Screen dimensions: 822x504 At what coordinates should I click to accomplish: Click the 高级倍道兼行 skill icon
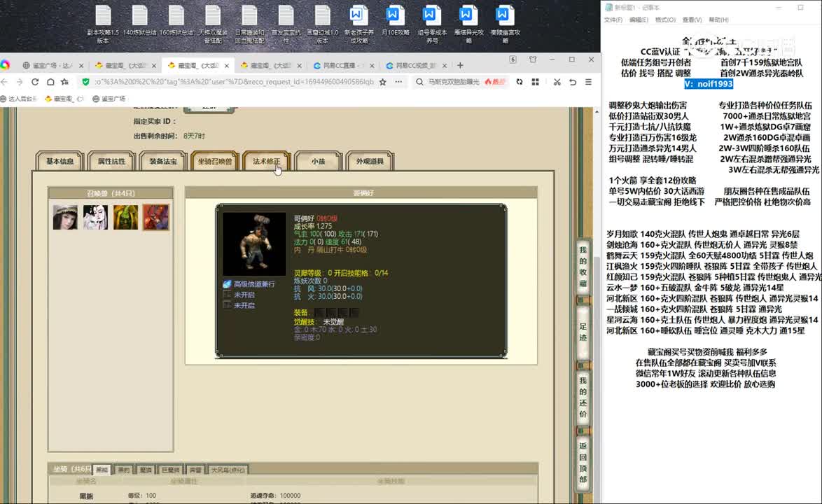click(227, 284)
